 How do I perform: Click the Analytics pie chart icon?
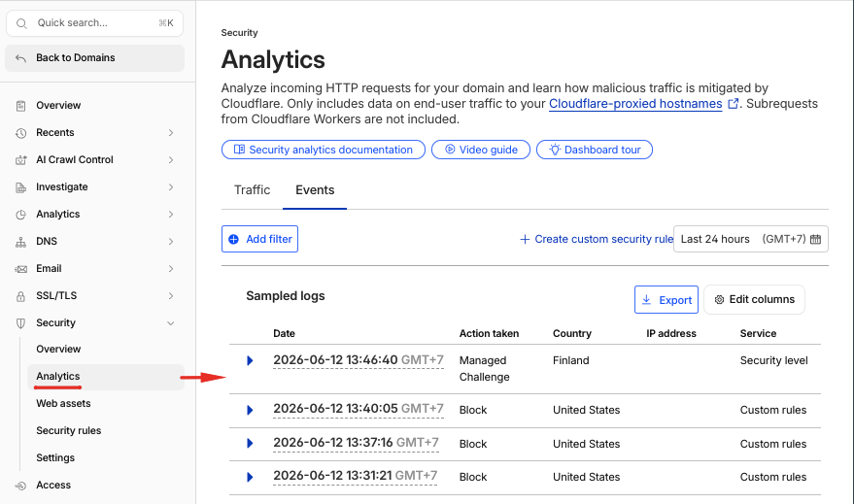tap(20, 215)
